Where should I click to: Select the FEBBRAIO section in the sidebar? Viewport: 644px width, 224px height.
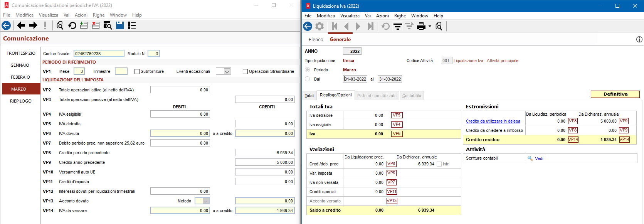point(20,77)
